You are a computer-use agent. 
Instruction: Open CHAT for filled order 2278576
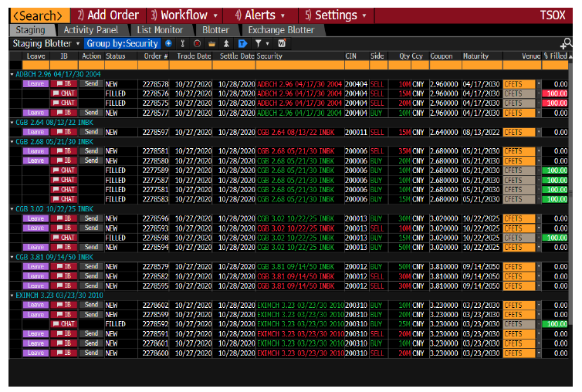click(64, 93)
